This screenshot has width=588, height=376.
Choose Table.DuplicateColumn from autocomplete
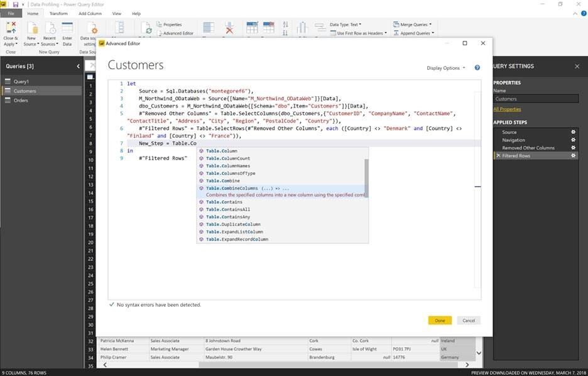(282, 224)
